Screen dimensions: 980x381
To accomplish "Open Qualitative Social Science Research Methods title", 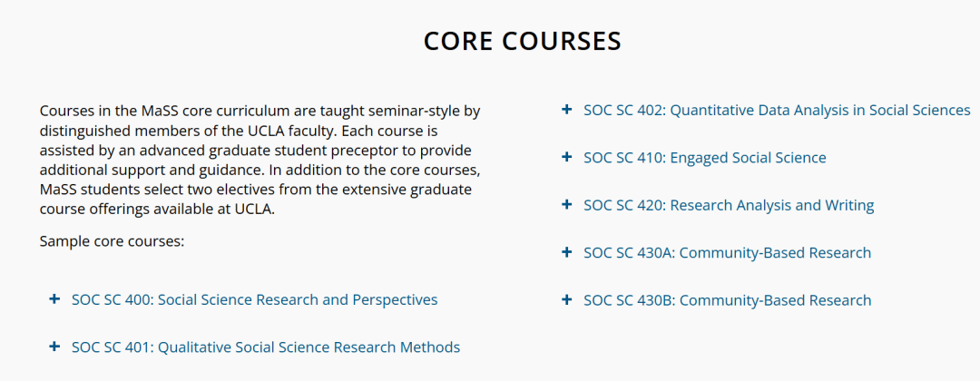I will [x=266, y=347].
